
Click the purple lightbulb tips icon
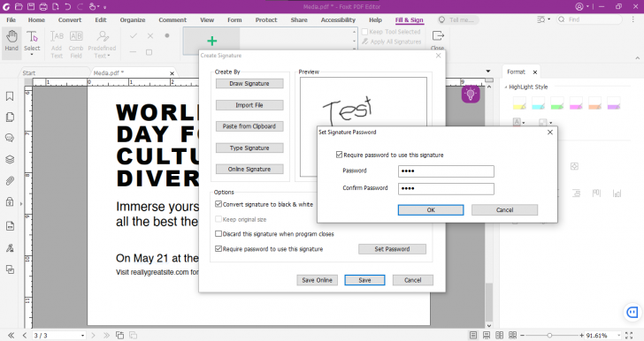pos(471,94)
